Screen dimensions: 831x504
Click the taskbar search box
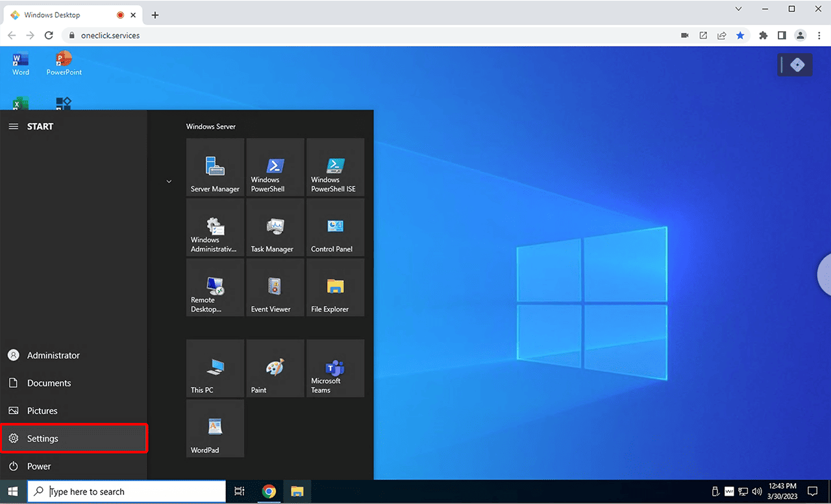pos(127,492)
